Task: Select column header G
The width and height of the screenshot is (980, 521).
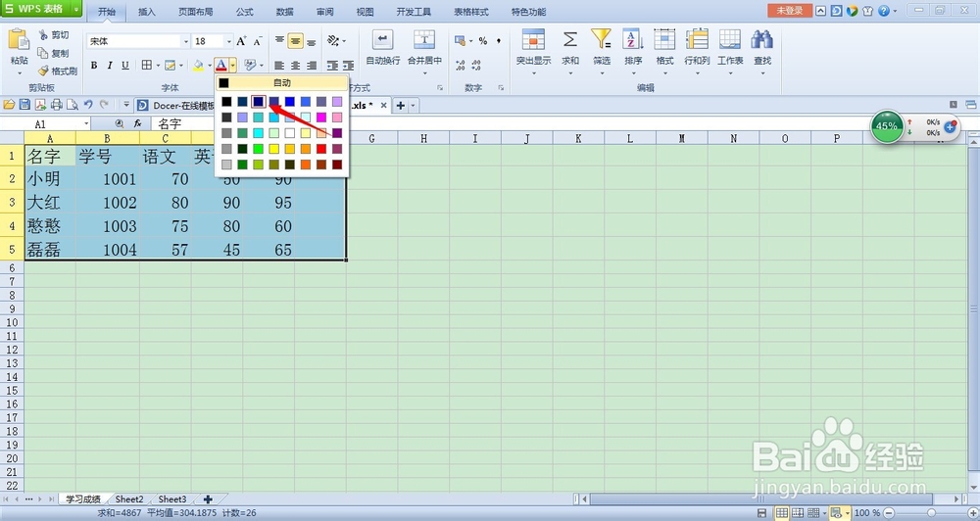Action: (x=371, y=138)
